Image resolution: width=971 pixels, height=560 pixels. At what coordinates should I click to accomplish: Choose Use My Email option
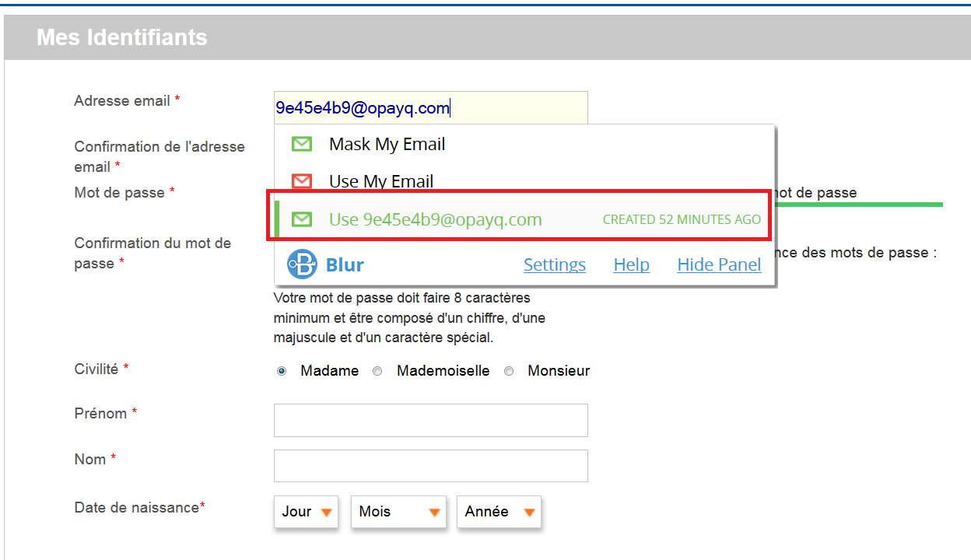(x=525, y=181)
